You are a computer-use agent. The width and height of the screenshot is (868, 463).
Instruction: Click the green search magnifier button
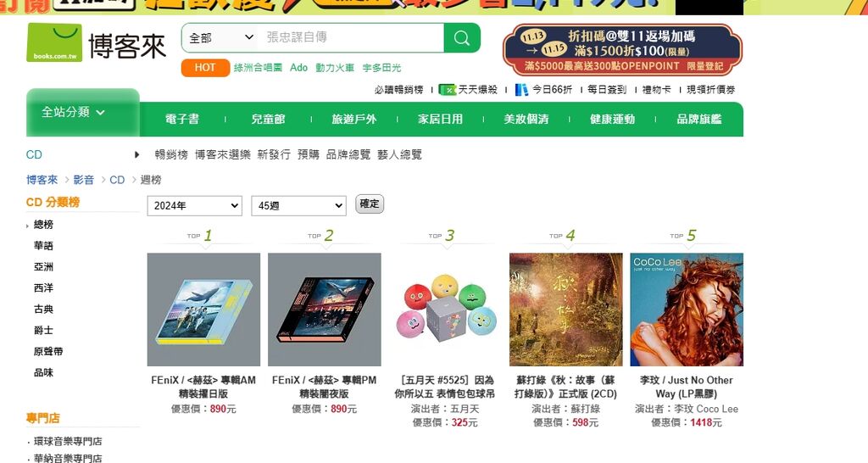[462, 37]
